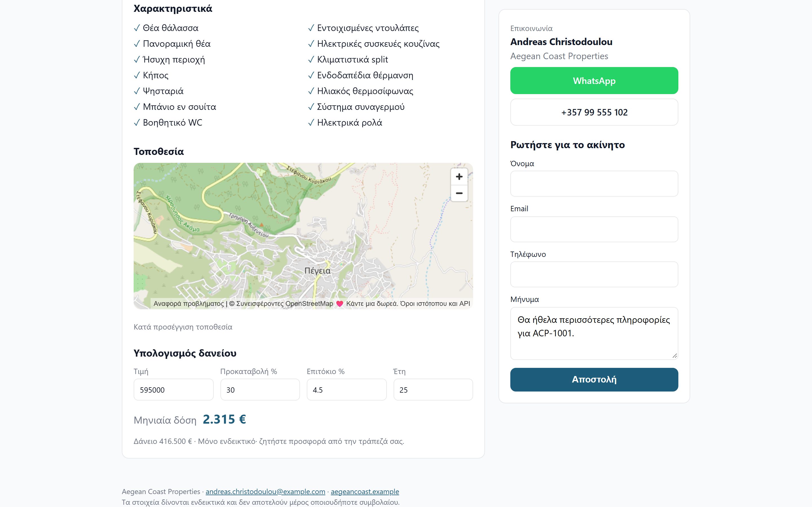The width and height of the screenshot is (812, 507).
Task: Focus the Όνομα input field
Action: point(594,184)
